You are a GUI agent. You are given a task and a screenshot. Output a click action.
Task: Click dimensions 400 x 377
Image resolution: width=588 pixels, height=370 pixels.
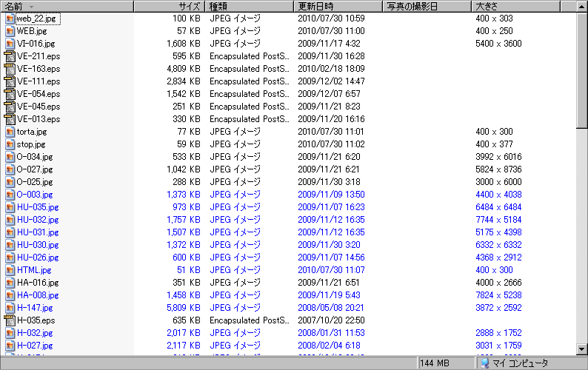click(x=494, y=144)
